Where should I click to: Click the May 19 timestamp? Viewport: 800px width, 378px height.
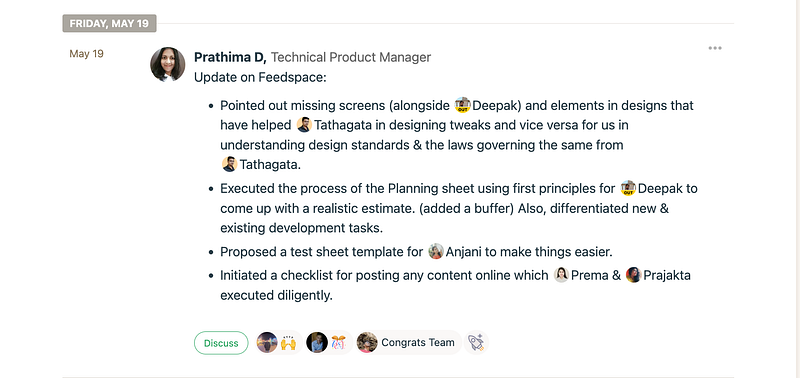click(x=86, y=54)
